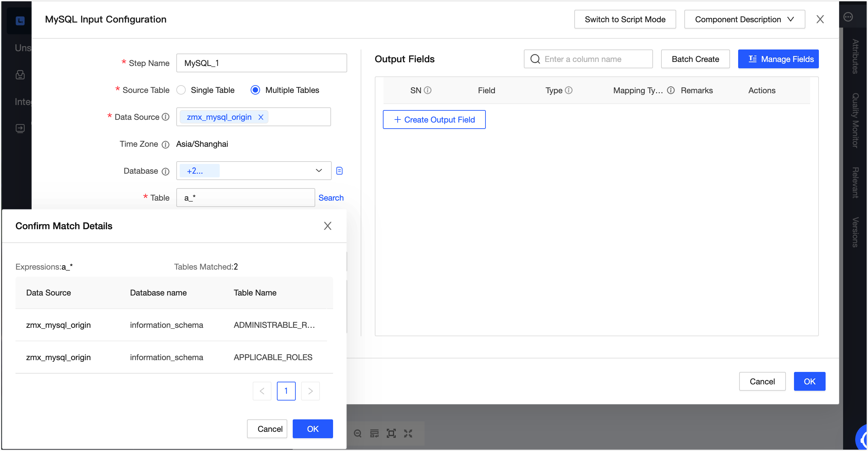Image resolution: width=868 pixels, height=451 pixels.
Task: Open the Data Source selector field
Action: click(253, 117)
